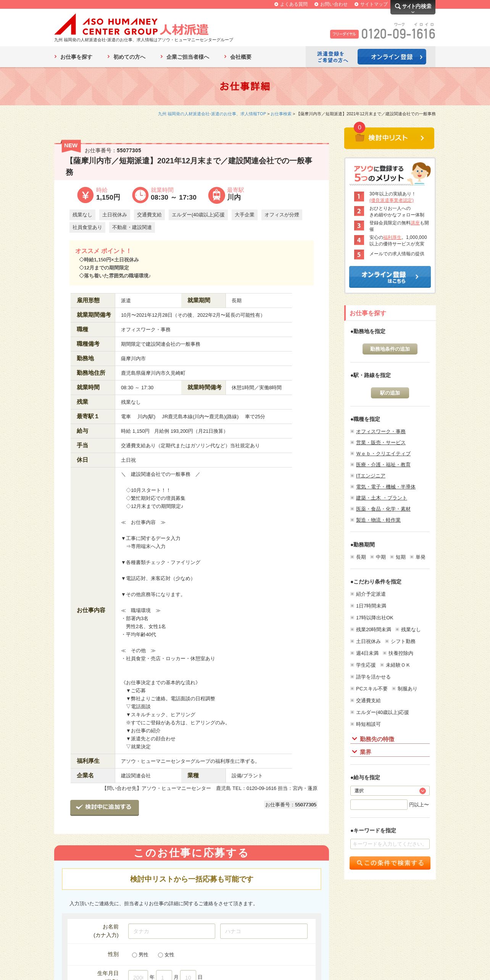Click the woman illustration in merit banner

point(419,173)
